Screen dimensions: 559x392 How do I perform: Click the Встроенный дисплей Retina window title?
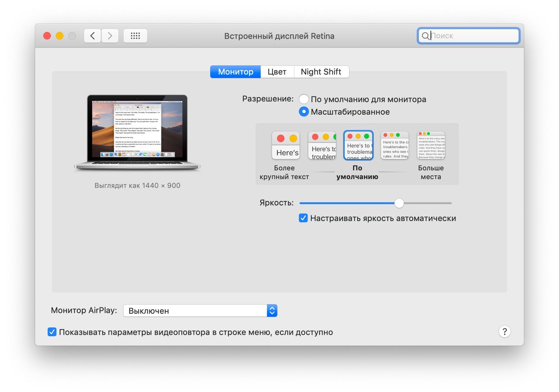[279, 36]
